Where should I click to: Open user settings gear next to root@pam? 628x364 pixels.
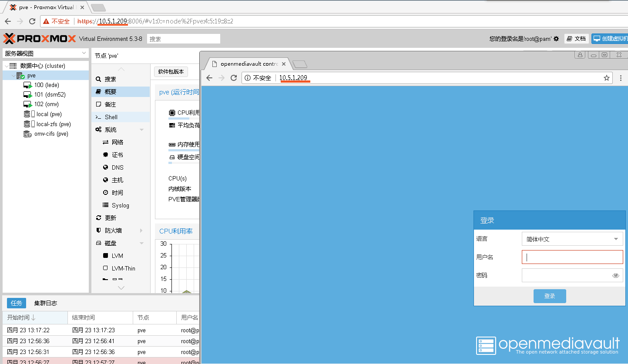point(556,39)
